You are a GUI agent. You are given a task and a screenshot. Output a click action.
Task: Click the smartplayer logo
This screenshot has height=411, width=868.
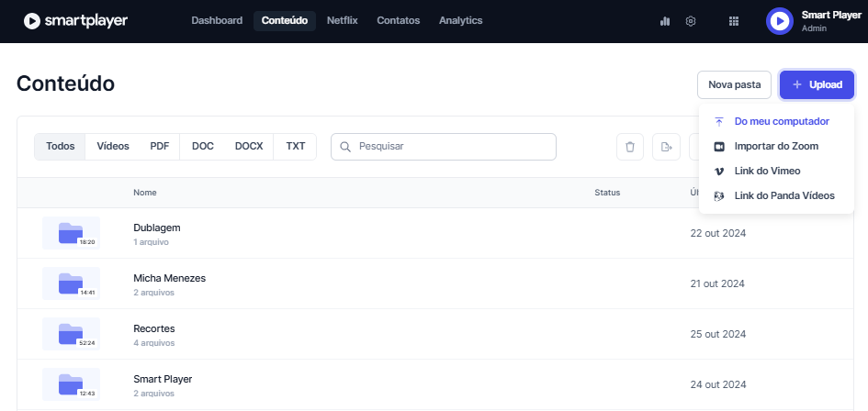76,21
